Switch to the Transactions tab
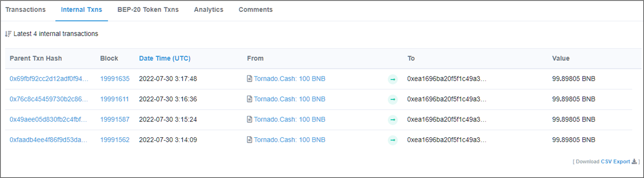644x178 pixels. (x=26, y=9)
